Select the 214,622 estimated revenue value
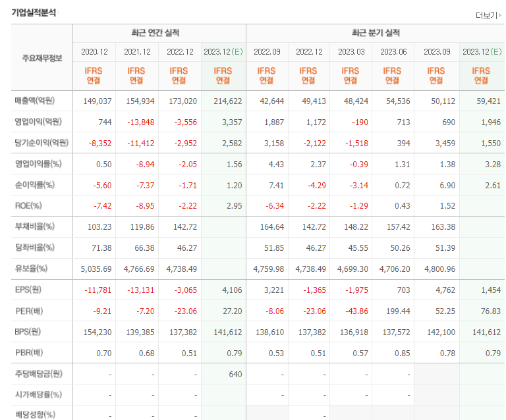 pos(227,101)
